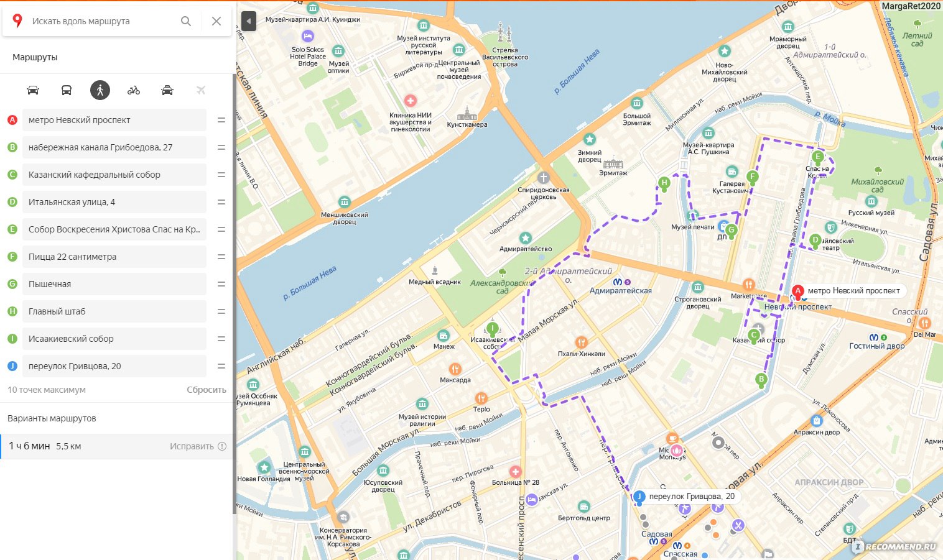Click Исправить link on route variant
The height and width of the screenshot is (560, 943).
198,446
